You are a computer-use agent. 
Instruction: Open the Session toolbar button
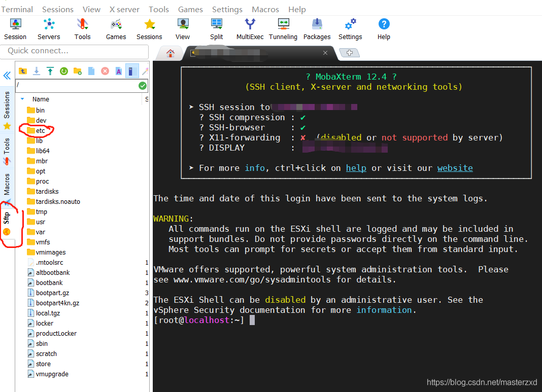[15, 29]
